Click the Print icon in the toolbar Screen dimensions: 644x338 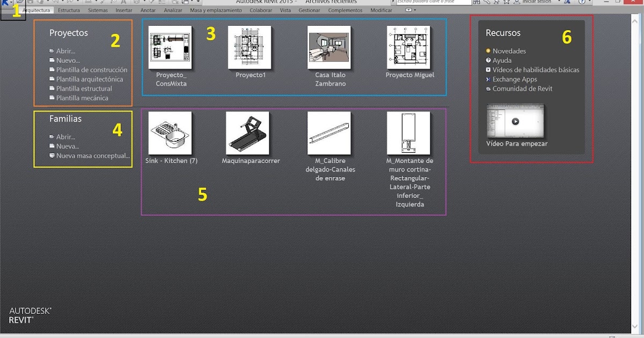[x=87, y=3]
